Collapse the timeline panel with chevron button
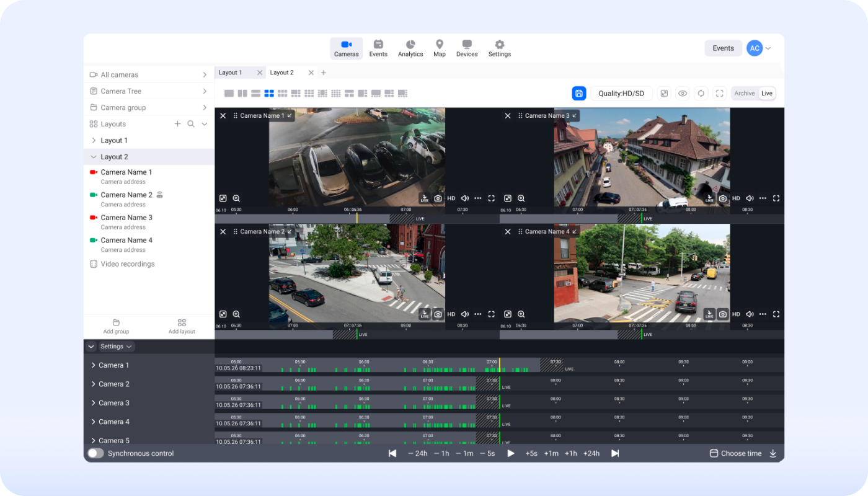The height and width of the screenshot is (496, 868). (x=91, y=347)
